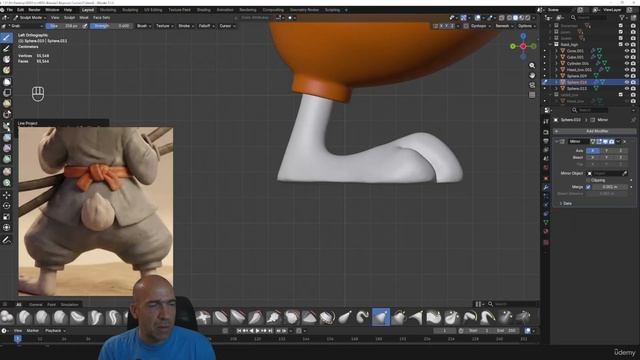Open the File menu
Viewport: 640px width, 360px height.
10,10
